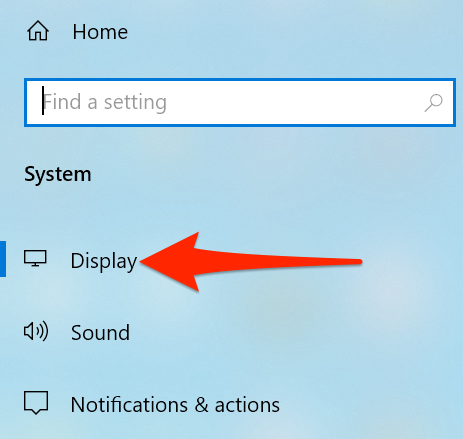Click the Find a setting placeholder text
The width and height of the screenshot is (463, 439).
[105, 102]
